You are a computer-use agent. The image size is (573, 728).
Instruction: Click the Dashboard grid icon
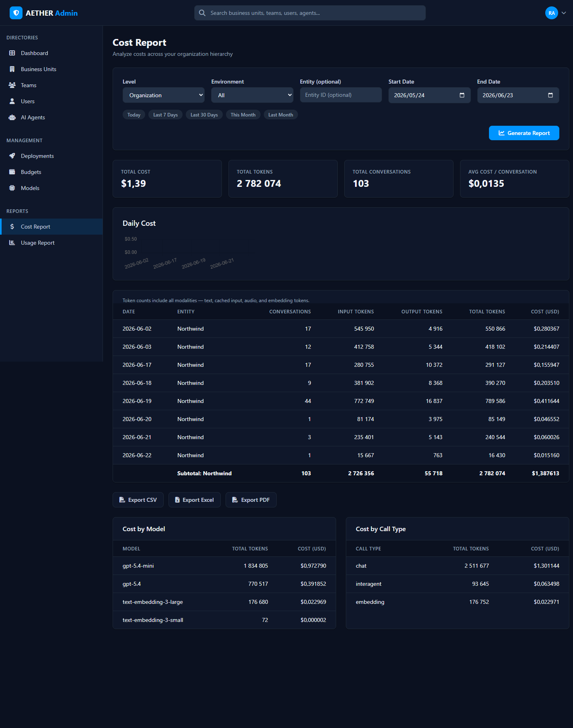tap(12, 53)
